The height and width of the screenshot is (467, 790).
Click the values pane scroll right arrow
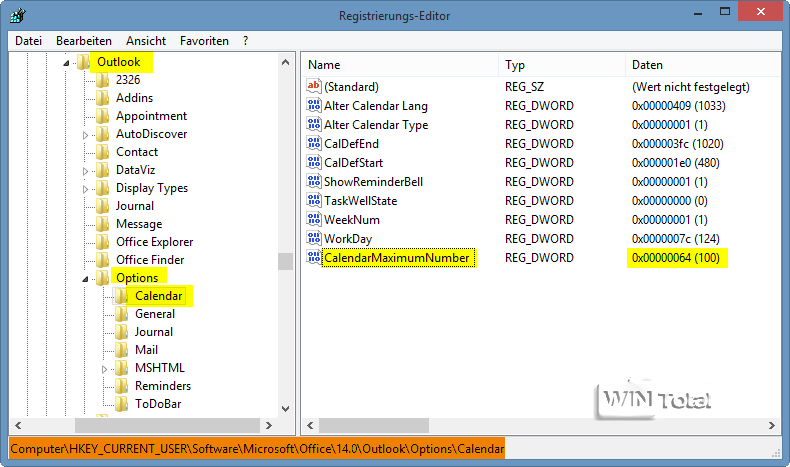(772, 425)
